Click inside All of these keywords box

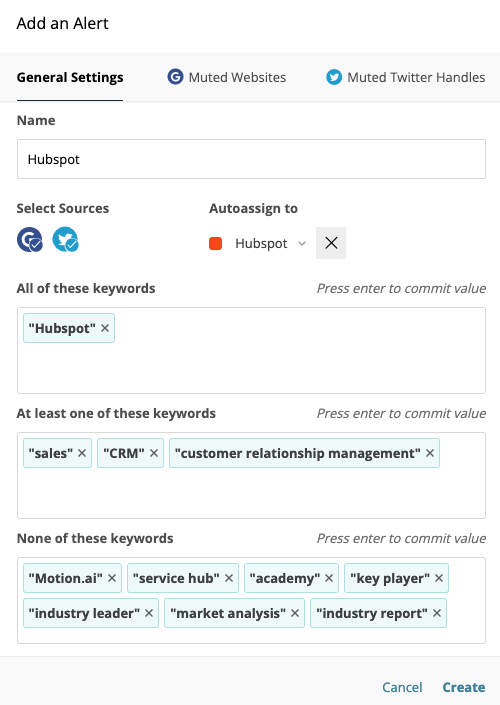click(x=251, y=351)
